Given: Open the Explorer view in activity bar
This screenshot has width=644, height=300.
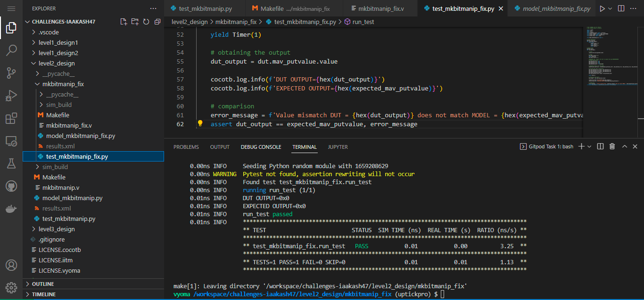Looking at the screenshot, I should click(11, 28).
